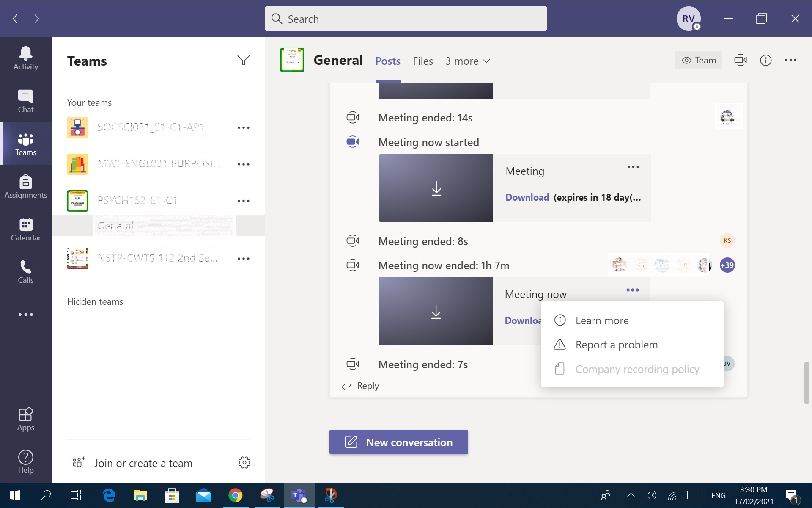Select 'Report a problem' menu entry
Viewport: 812px width, 508px height.
[x=616, y=345]
